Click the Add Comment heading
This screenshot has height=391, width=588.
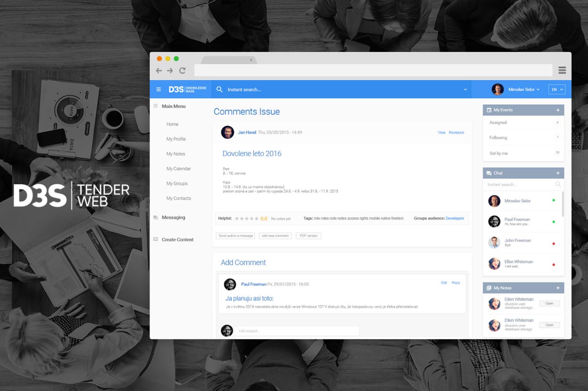coord(243,263)
